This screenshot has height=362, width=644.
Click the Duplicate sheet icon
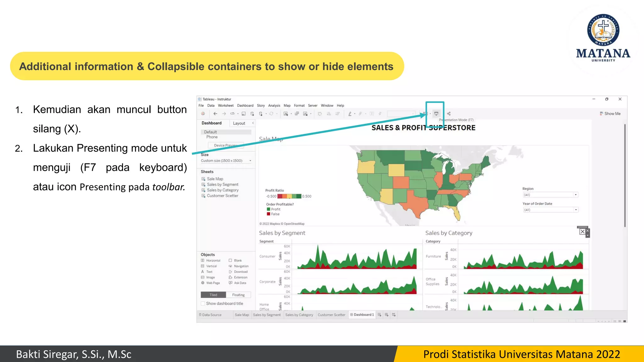tap(297, 114)
